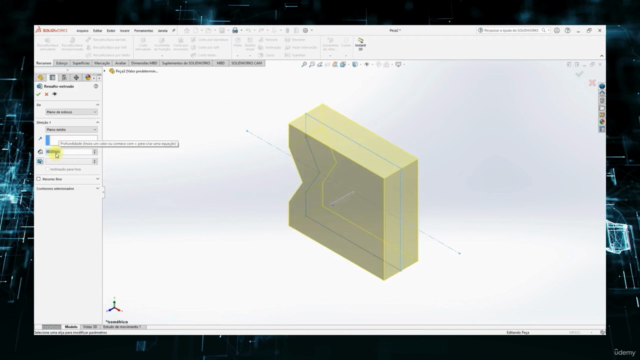Click the Corte extrudado ribbon button
This screenshot has height=360, width=640.
coord(143,44)
